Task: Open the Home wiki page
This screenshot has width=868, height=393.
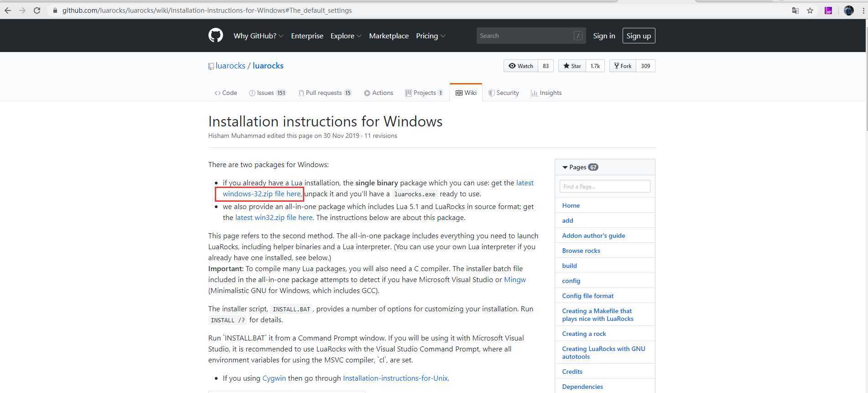Action: pos(571,205)
